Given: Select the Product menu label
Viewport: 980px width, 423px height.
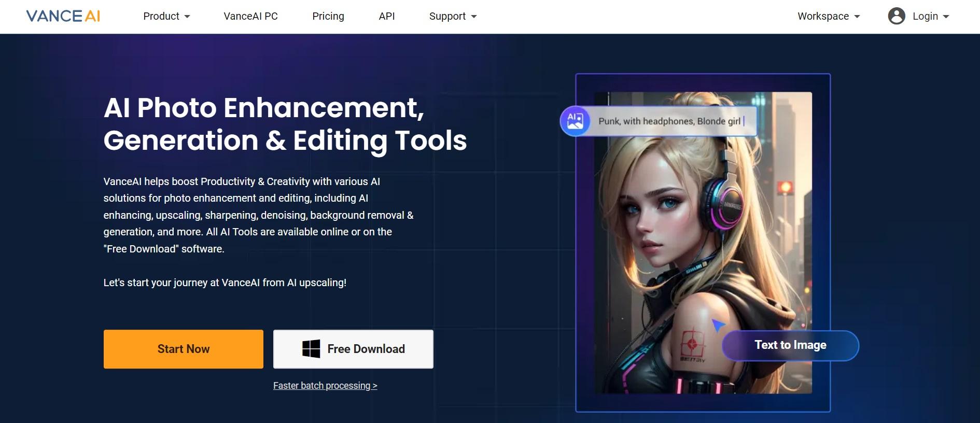Looking at the screenshot, I should 161,16.
